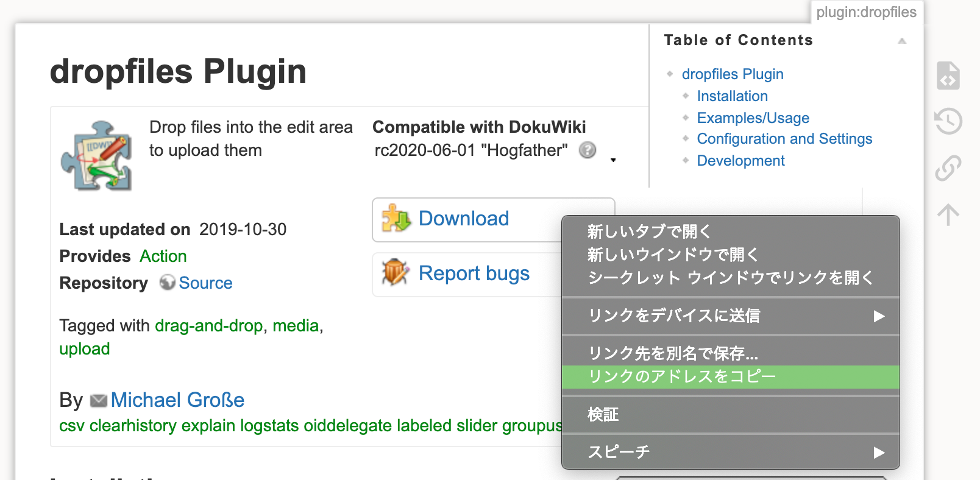The image size is (980, 480).
Task: Click the date 2019-10-30 text
Action: click(x=243, y=230)
